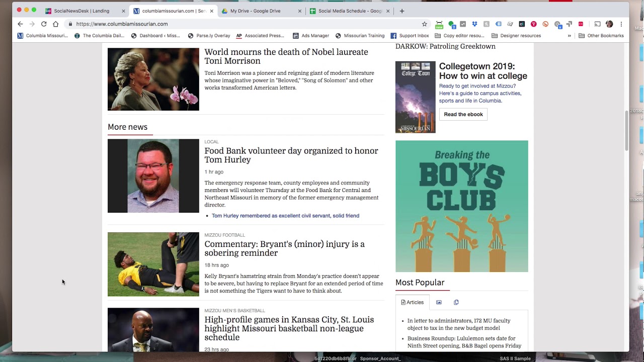The image size is (644, 362).
Task: Open the Ads Manager bookmark
Action: tap(311, 36)
